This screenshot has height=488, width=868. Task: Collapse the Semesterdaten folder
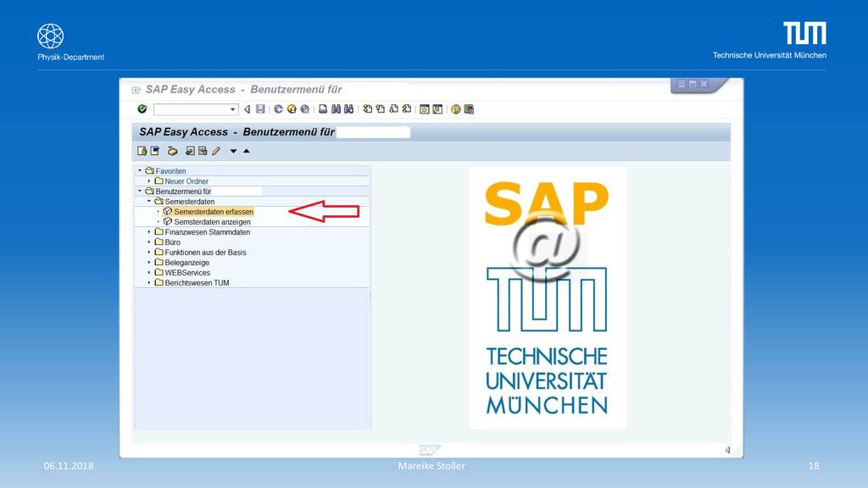click(x=149, y=202)
